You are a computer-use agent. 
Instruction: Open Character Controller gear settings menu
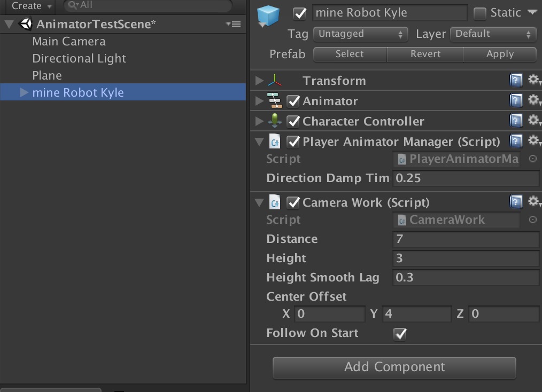click(x=534, y=120)
